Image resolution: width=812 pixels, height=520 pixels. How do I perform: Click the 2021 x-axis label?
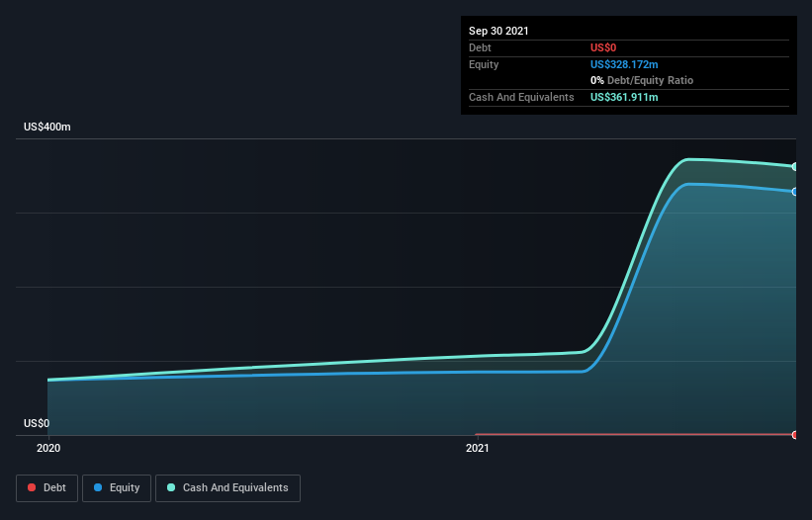tap(478, 448)
